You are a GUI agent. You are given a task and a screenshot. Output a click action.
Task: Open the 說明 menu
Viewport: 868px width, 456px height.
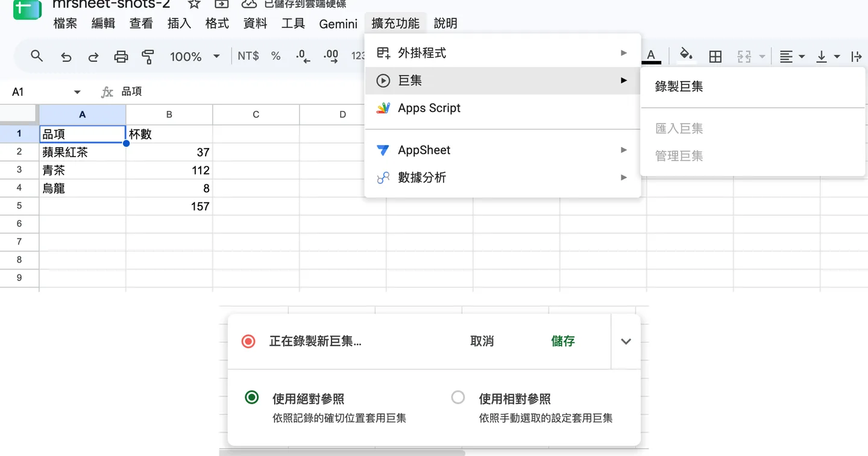click(x=445, y=23)
